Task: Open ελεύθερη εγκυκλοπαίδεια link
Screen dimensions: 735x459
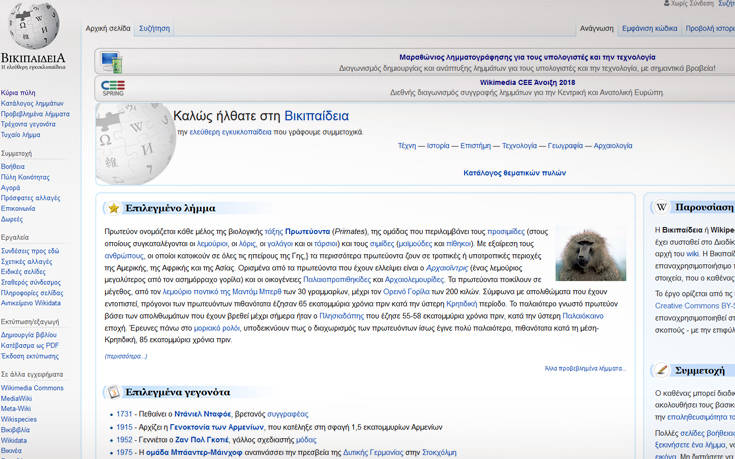Action: (x=230, y=132)
